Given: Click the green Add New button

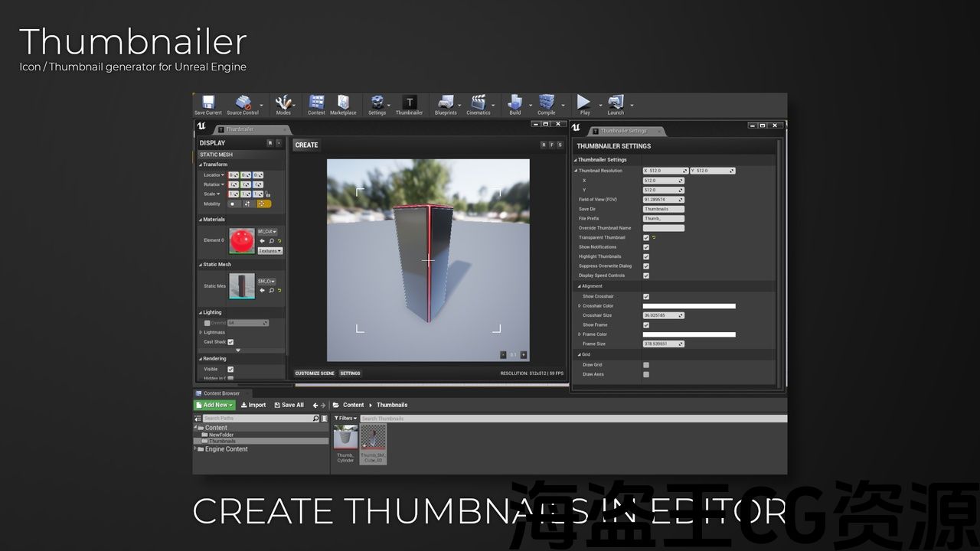Looking at the screenshot, I should point(214,405).
